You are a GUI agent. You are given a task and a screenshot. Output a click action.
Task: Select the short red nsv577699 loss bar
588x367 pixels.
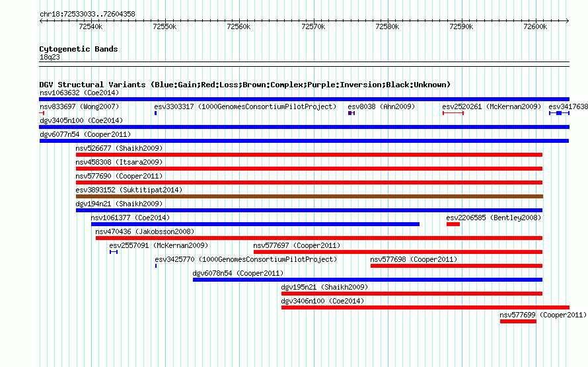tap(518, 321)
